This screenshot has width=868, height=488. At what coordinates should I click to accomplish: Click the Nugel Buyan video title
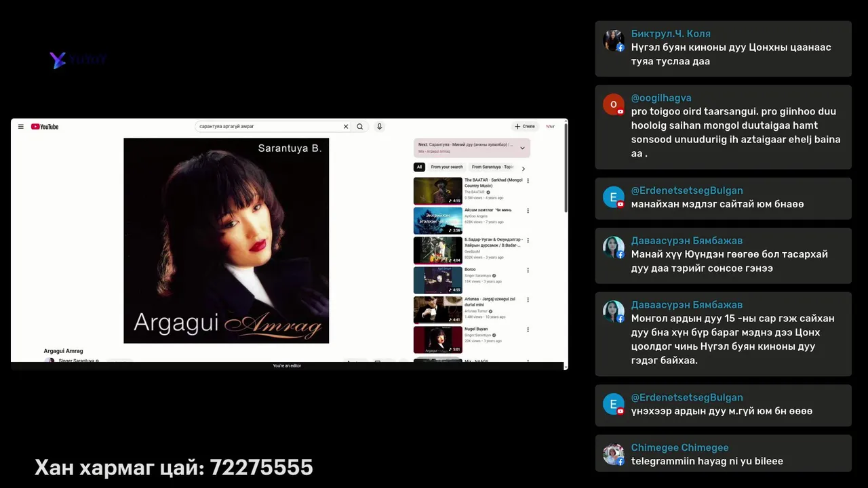pos(477,329)
